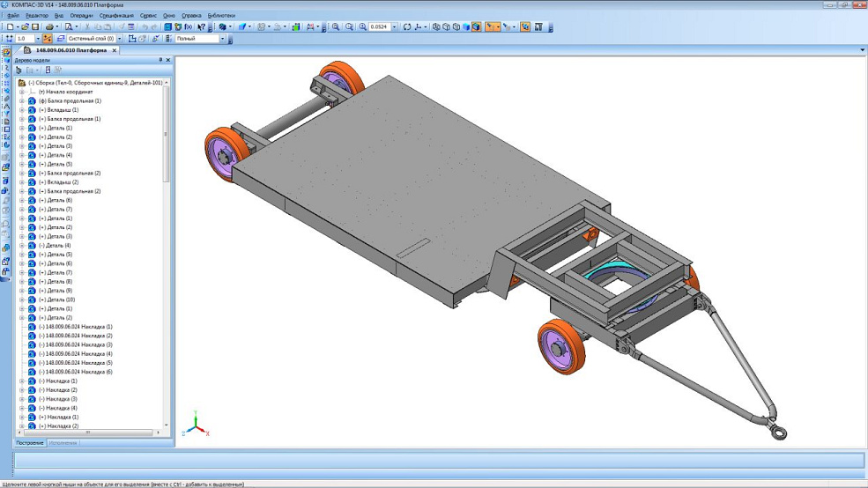
Task: Open the 'Операции' menu
Action: [x=81, y=16]
